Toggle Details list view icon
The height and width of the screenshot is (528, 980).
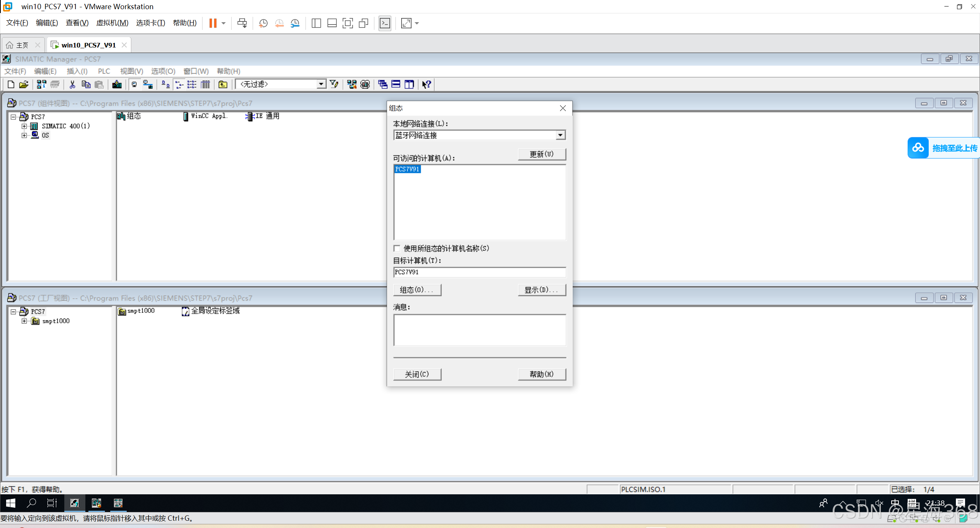[x=205, y=84]
